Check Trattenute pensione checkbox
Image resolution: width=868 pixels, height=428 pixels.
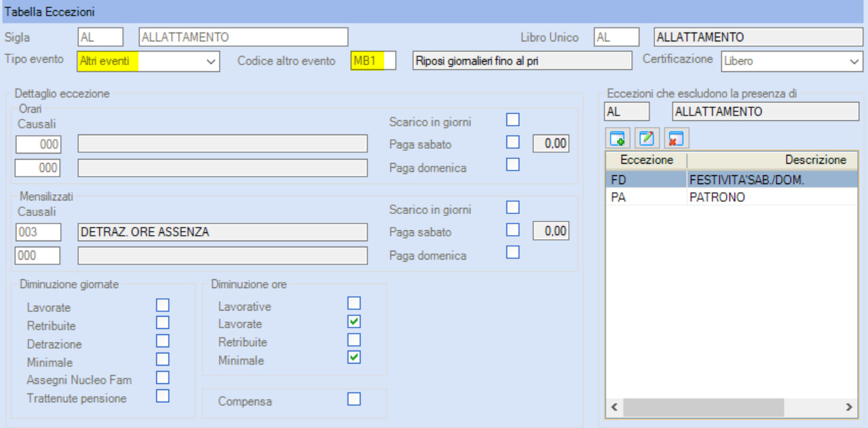tap(163, 395)
